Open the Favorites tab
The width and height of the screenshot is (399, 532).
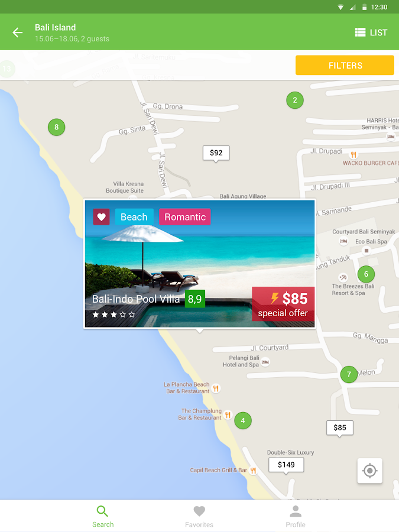tap(199, 517)
